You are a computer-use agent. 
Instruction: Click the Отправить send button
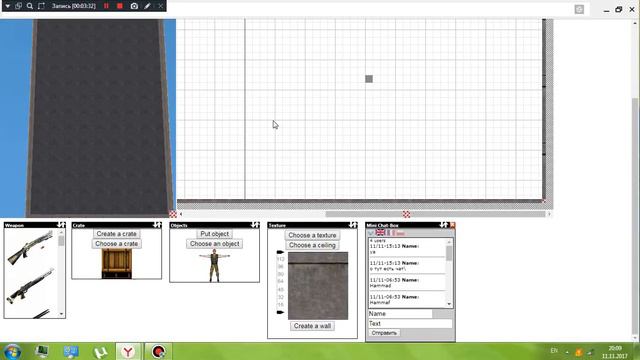384,333
